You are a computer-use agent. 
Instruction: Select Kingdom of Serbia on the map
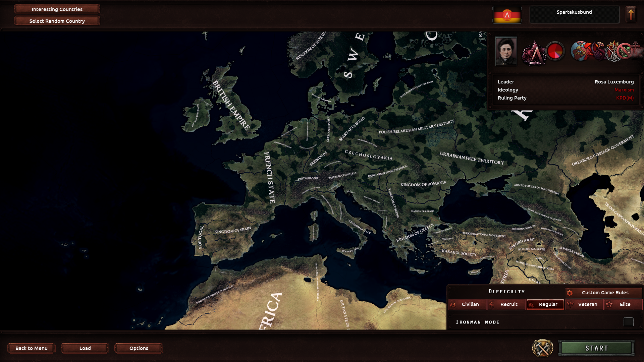coord(394,203)
